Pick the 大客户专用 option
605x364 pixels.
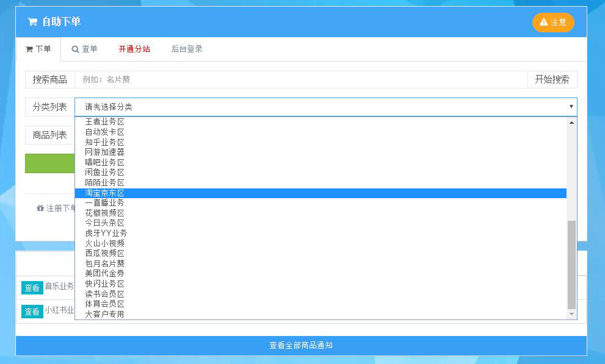pos(321,315)
